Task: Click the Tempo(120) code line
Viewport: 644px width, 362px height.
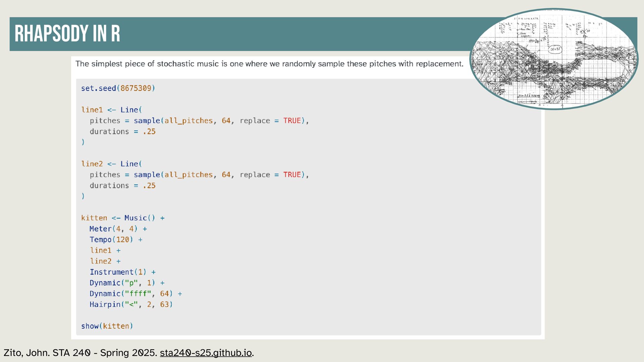Action: point(111,240)
